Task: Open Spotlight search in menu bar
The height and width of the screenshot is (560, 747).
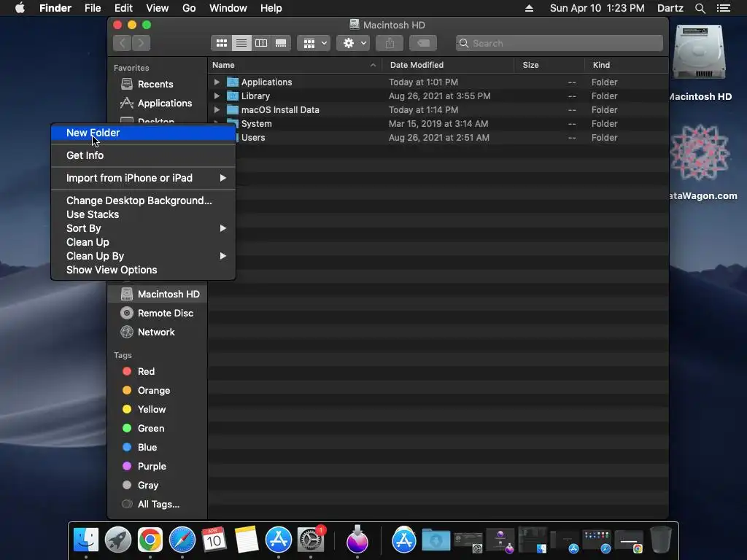Action: point(700,8)
